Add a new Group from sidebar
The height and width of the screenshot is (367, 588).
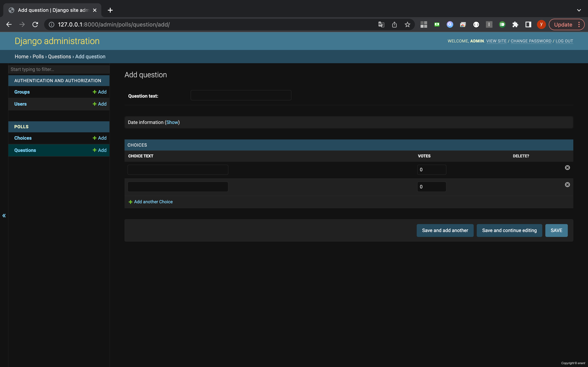[100, 92]
